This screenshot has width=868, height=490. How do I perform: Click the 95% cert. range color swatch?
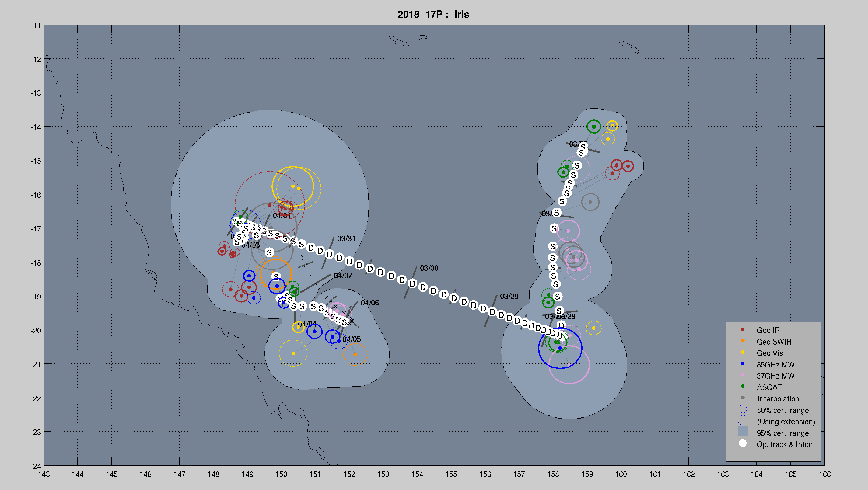click(x=743, y=432)
